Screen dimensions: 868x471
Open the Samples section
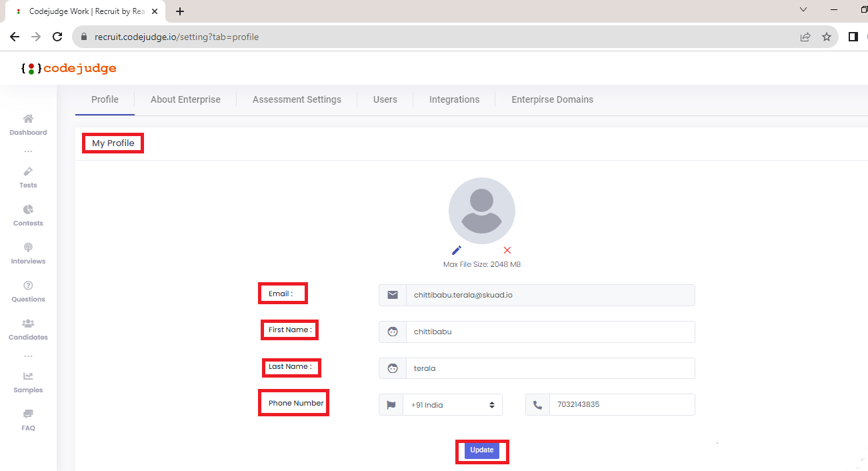point(27,381)
